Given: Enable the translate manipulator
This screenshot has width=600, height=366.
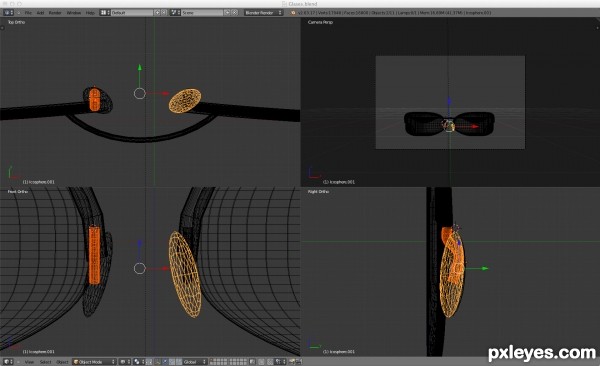Looking at the screenshot, I should pos(165,362).
